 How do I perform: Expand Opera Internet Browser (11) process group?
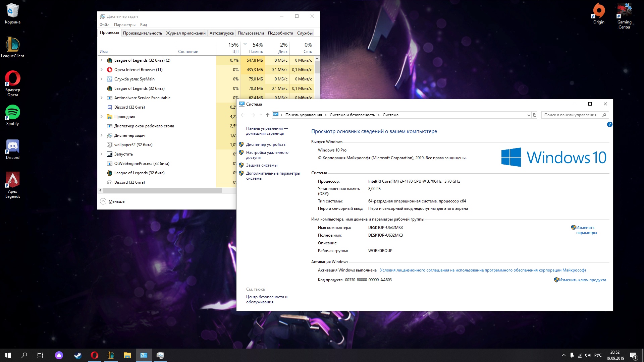coord(102,70)
